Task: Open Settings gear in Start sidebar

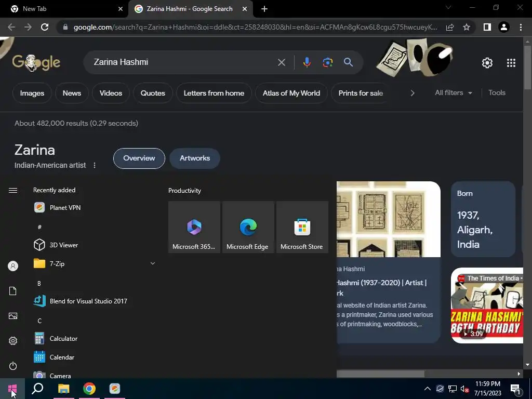Action: pyautogui.click(x=13, y=341)
